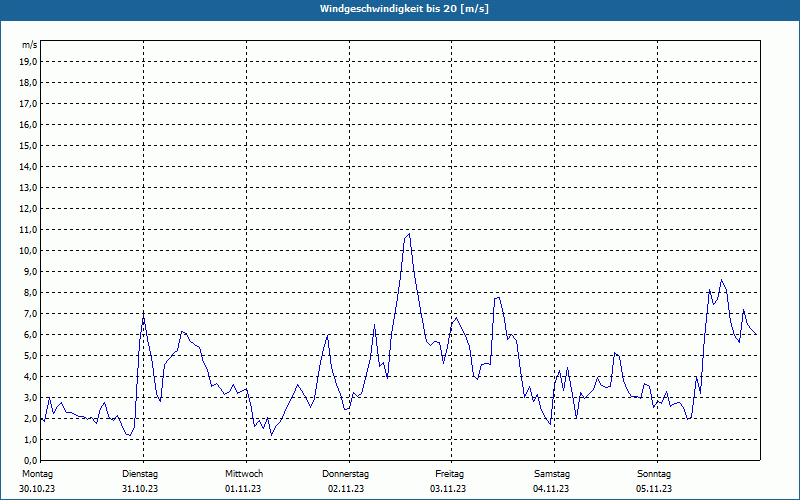Click the date label 30.10.23
Screen dimensions: 800x500
coord(37,489)
